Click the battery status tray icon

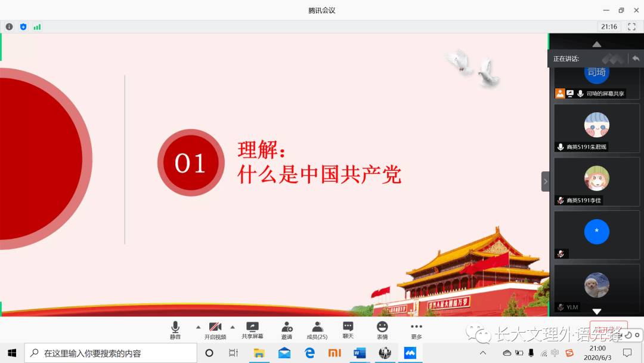click(519, 353)
